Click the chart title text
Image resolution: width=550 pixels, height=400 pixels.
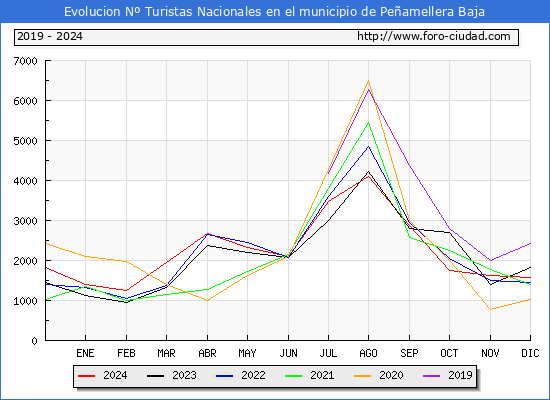[274, 12]
